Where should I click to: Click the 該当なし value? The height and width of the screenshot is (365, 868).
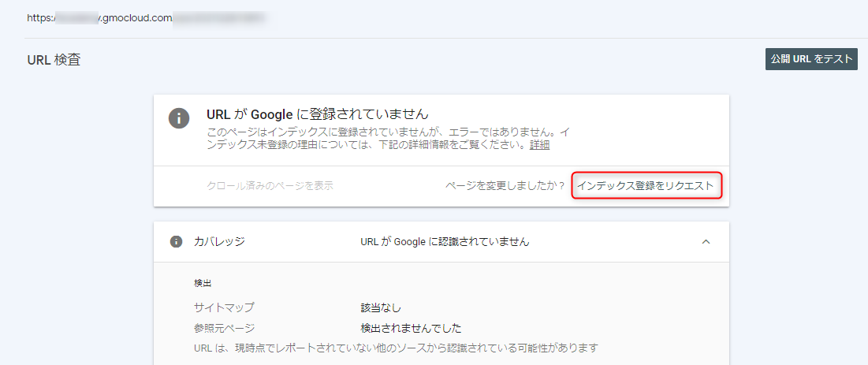click(380, 307)
